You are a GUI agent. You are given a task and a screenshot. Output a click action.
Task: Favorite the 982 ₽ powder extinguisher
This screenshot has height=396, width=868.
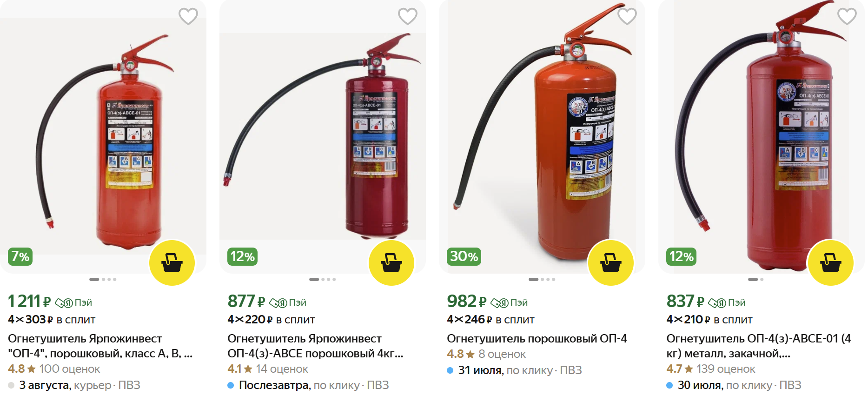pos(627,16)
